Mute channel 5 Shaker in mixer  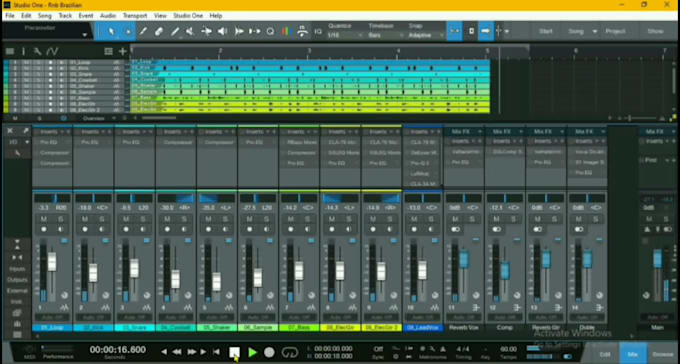(208, 219)
